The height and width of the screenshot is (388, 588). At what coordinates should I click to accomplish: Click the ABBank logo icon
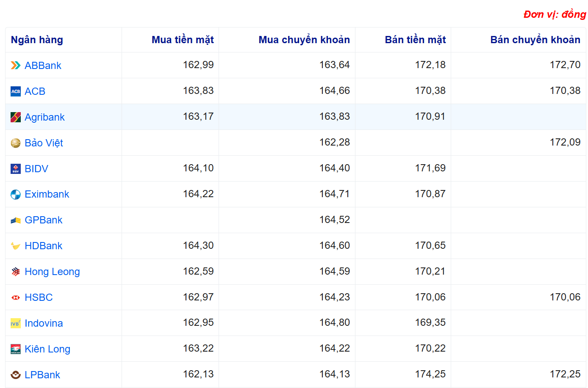click(x=16, y=66)
